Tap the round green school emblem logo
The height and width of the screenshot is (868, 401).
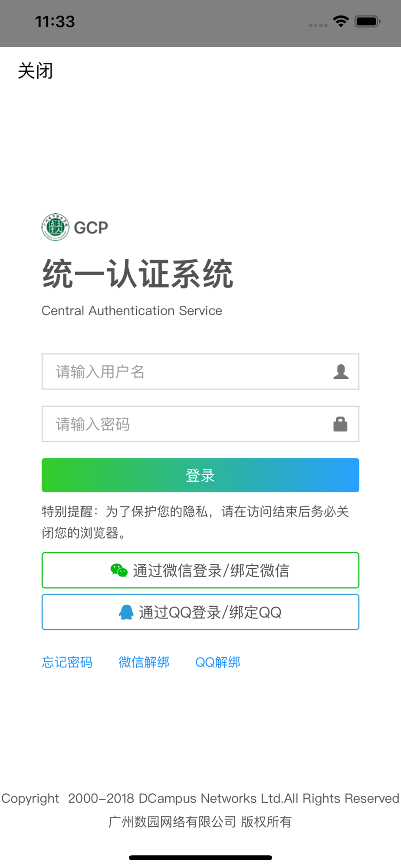(x=55, y=227)
